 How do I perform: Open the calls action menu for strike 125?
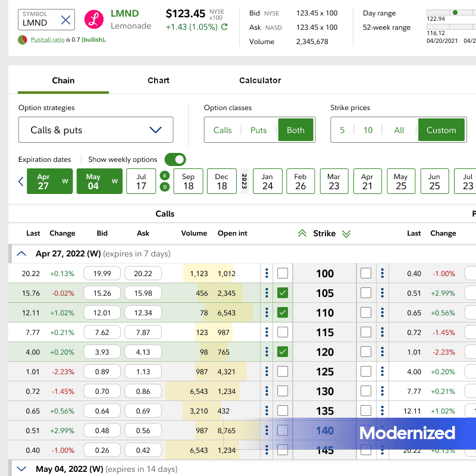[x=267, y=371]
